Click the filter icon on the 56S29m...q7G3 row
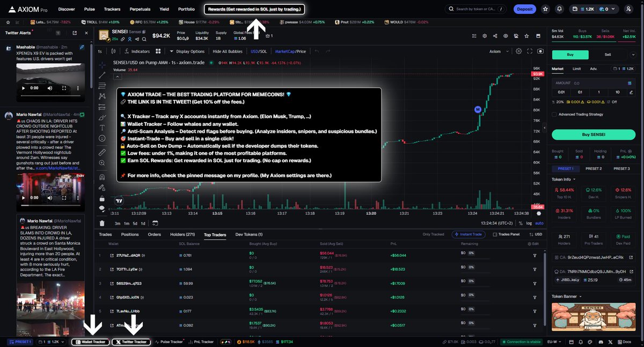The image size is (644, 347). tap(535, 283)
